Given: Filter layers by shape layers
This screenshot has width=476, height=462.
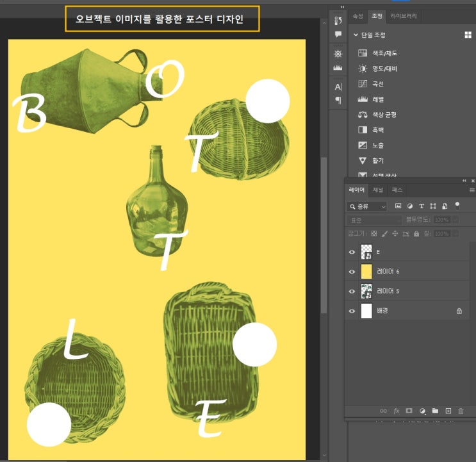Looking at the screenshot, I should pos(433,206).
